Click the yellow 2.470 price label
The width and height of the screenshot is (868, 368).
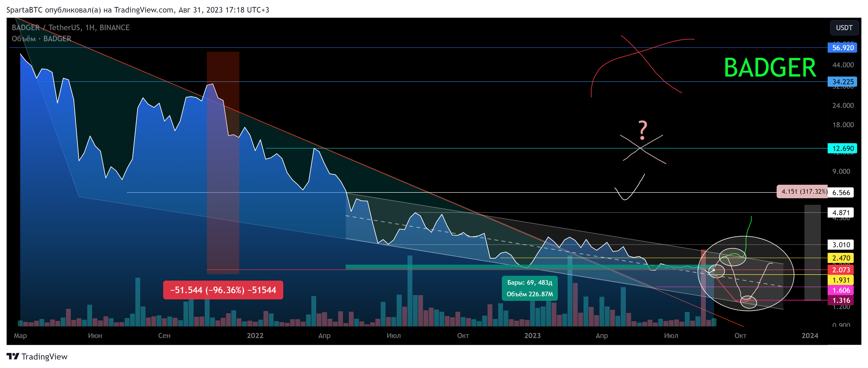[x=841, y=258]
